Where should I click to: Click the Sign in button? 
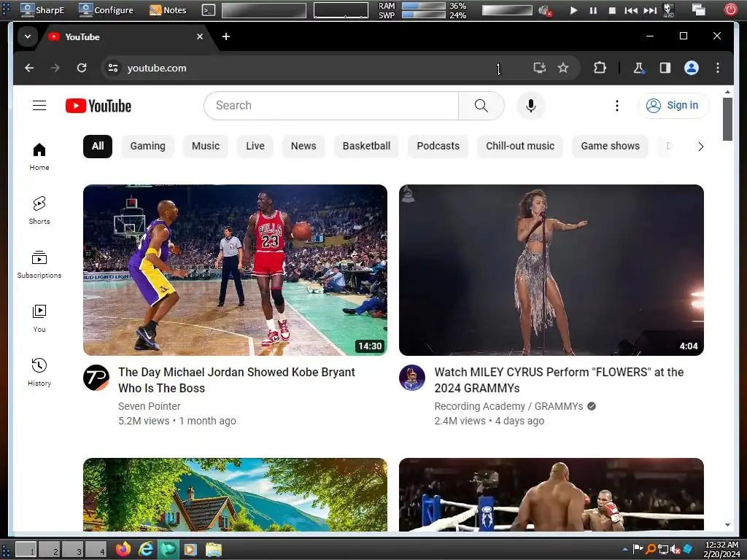coord(673,105)
